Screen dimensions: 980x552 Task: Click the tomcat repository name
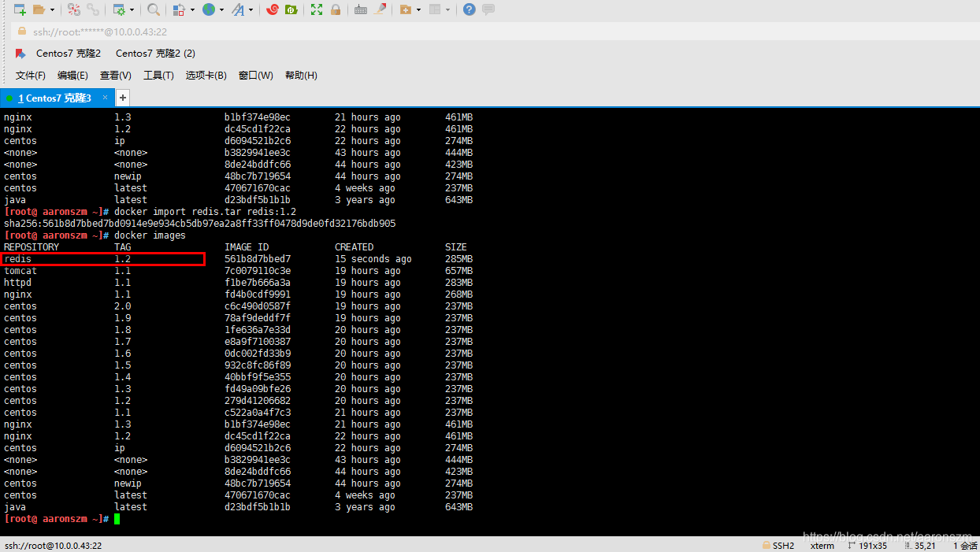(20, 271)
